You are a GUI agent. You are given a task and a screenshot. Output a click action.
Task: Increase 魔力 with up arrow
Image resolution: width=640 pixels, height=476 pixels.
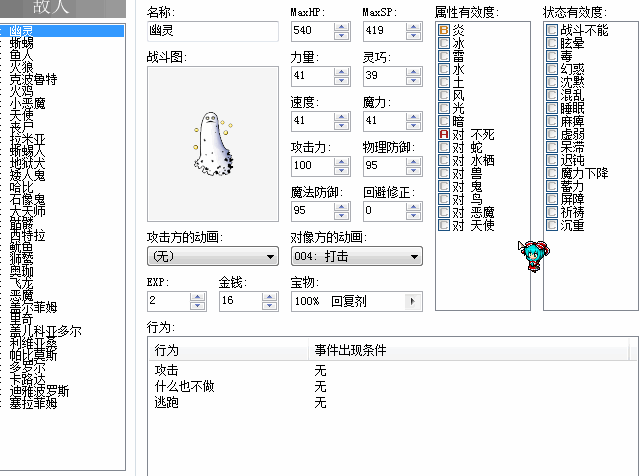point(413,117)
